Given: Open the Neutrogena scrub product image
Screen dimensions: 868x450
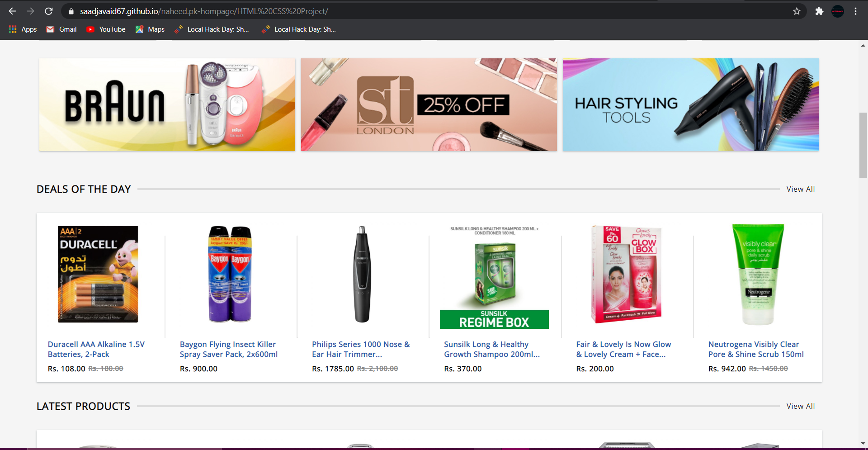Looking at the screenshot, I should click(x=758, y=274).
